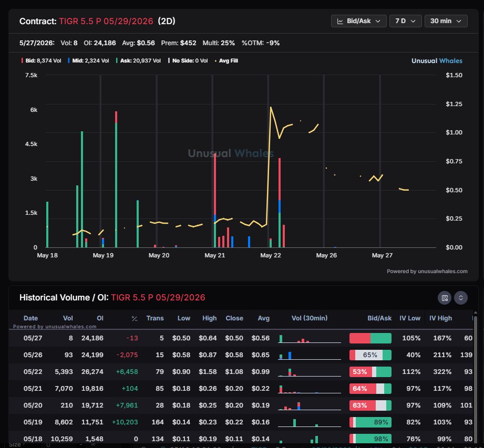Screen dimensions: 484x448
Task: Click the May 21 red bid volume bar
Action: (x=215, y=184)
